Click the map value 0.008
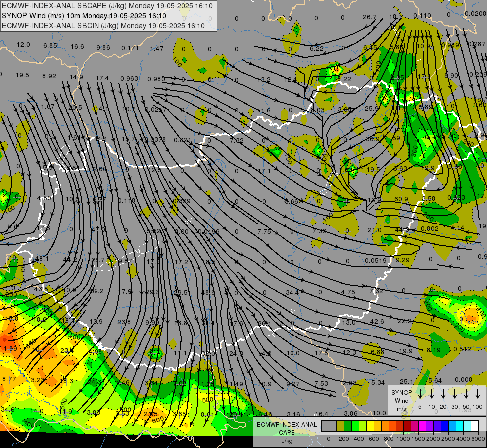The height and width of the screenshot is (448, 487). pos(464,379)
